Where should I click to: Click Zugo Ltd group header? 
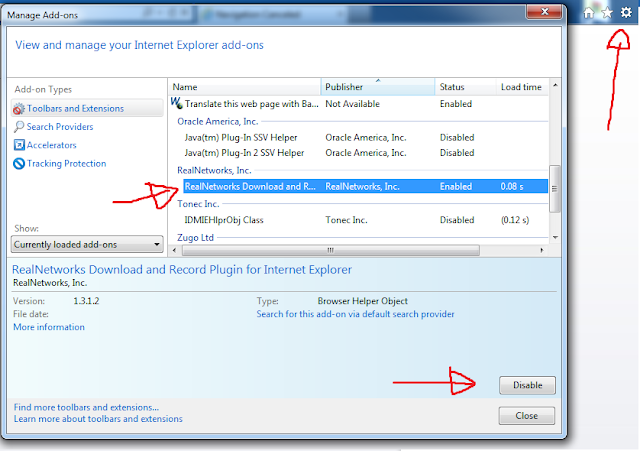point(195,237)
